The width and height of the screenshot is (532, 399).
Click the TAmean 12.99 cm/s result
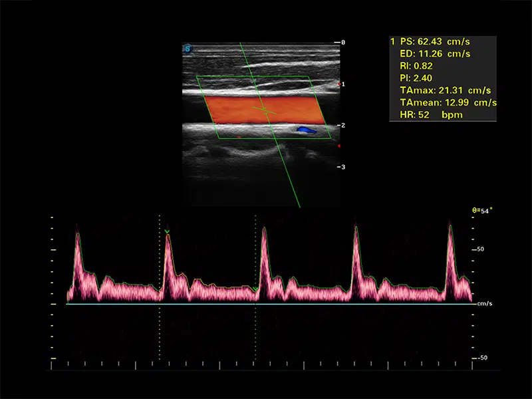448,102
